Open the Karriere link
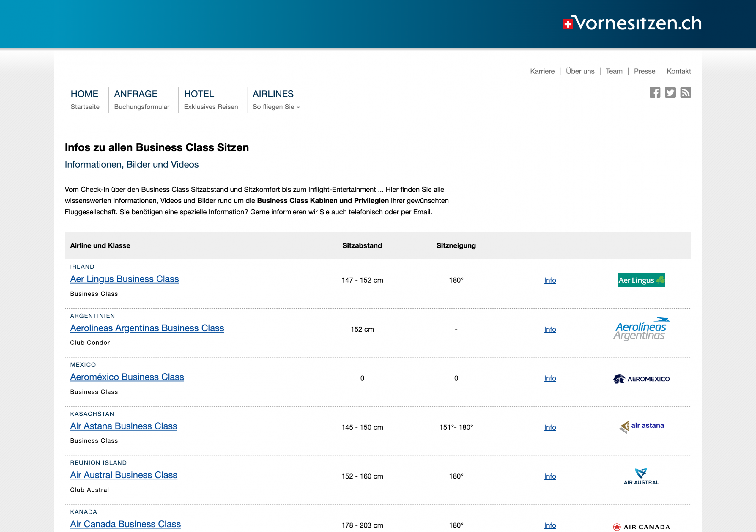This screenshot has width=756, height=532. tap(542, 71)
